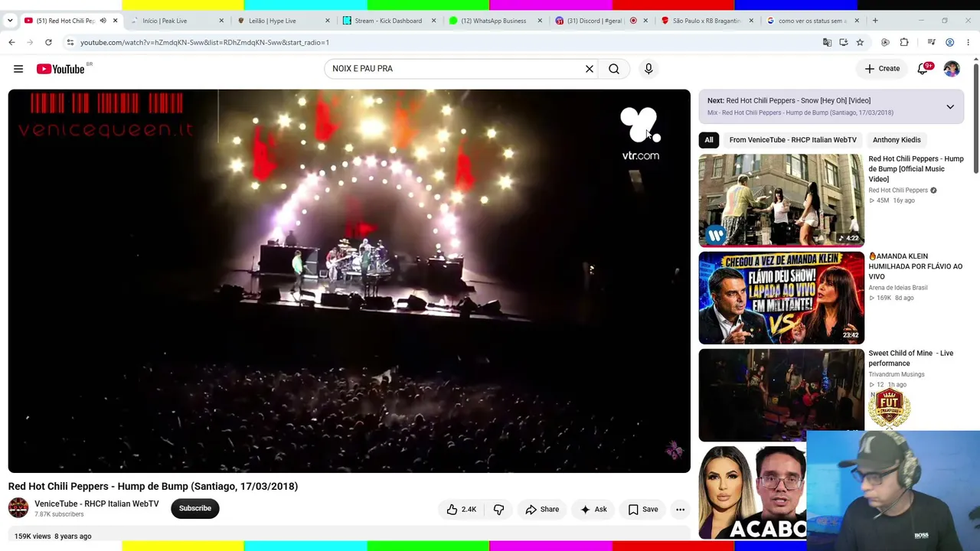The image size is (980, 551).
Task: Reload the YouTube page
Action: [x=48, y=42]
